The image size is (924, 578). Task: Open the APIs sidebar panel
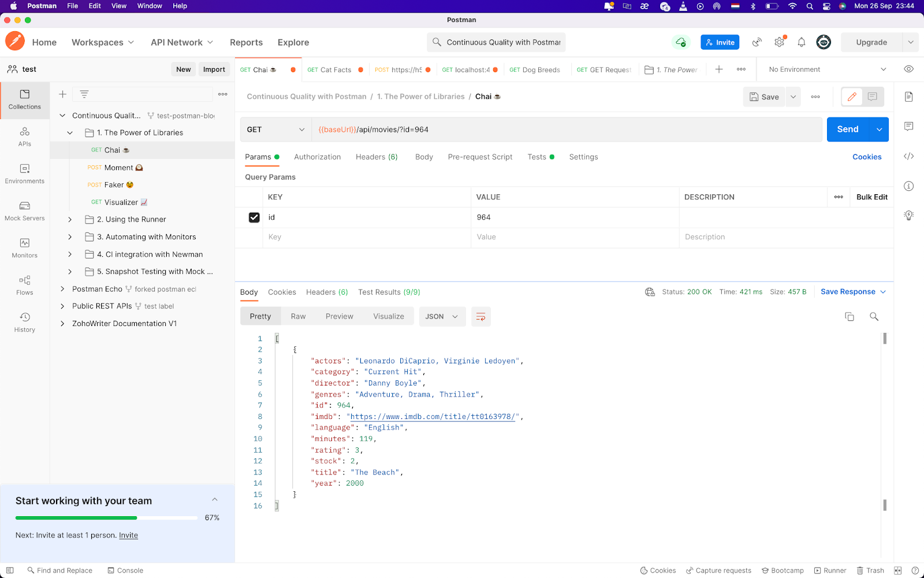point(25,137)
